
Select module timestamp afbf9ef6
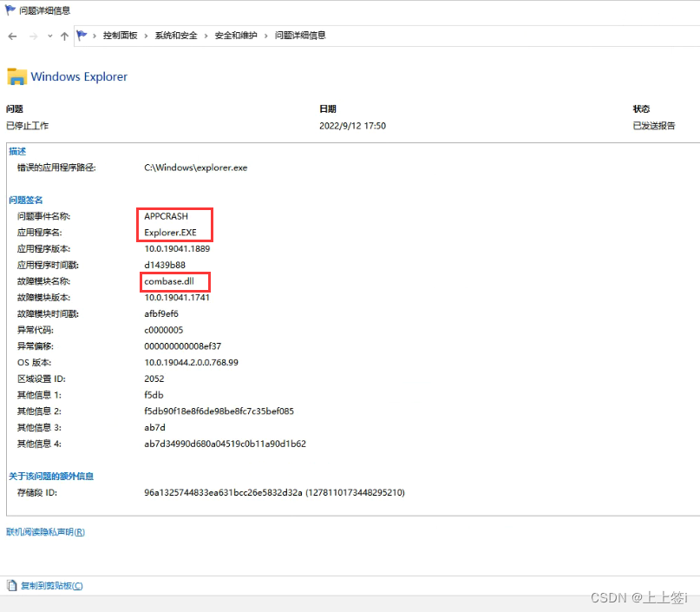pyautogui.click(x=161, y=314)
